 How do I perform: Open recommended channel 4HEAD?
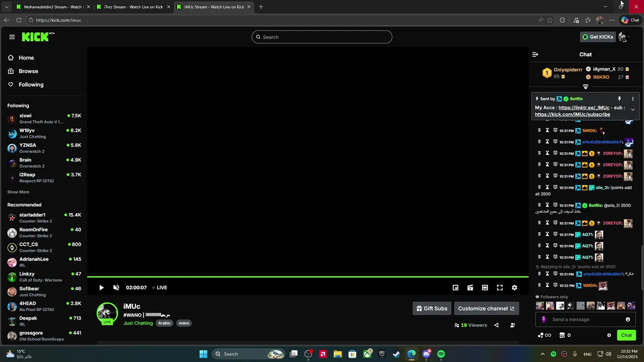[44, 306]
